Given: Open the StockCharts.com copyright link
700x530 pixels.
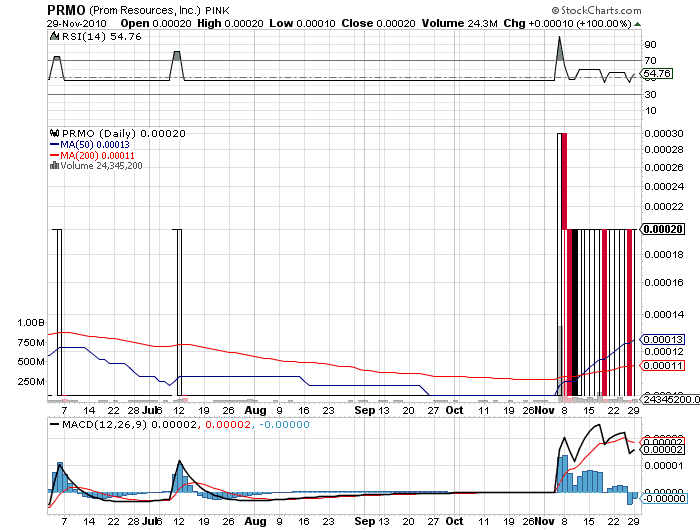Looking at the screenshot, I should tap(596, 10).
